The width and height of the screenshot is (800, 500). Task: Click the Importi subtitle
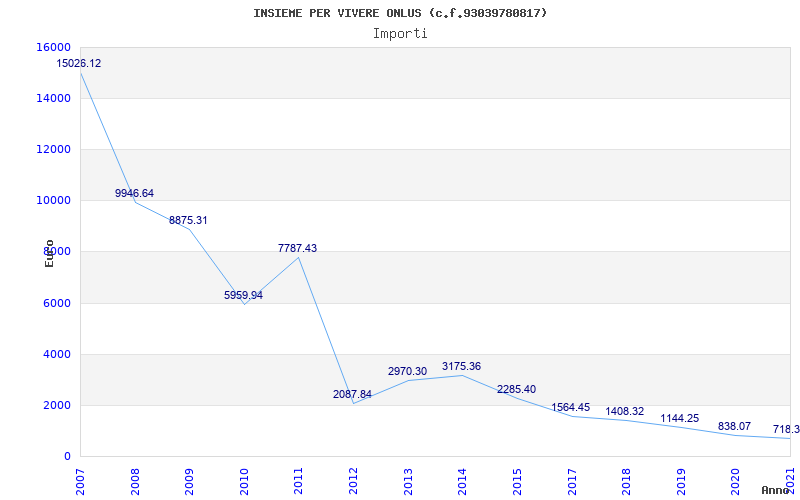tap(400, 34)
